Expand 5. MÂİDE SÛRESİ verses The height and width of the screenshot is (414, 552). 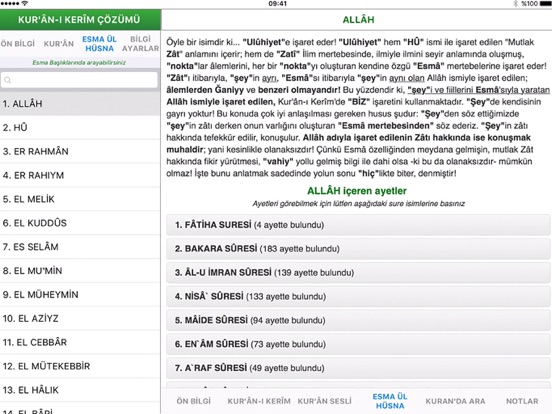tap(358, 320)
